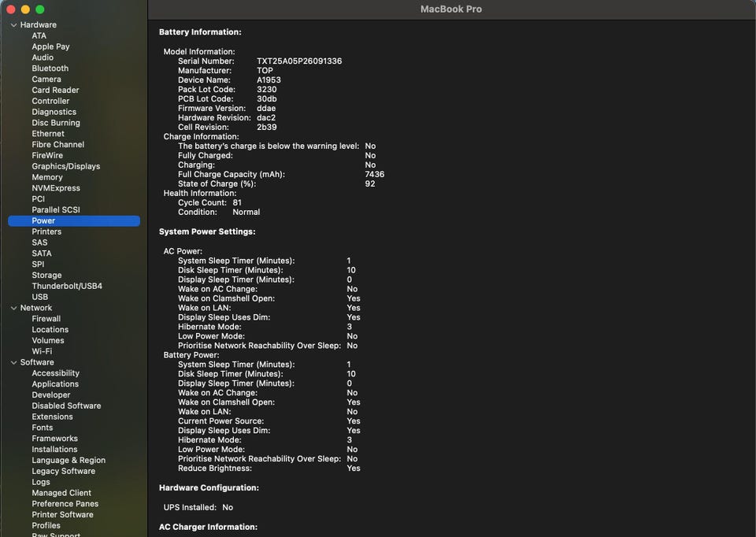This screenshot has height=537, width=756.
Task: Click the MacBook Pro window title
Action: pyautogui.click(x=450, y=9)
